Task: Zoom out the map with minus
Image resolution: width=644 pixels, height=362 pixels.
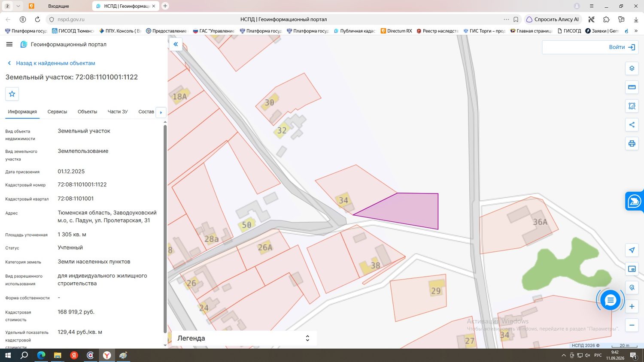Action: 632,325
